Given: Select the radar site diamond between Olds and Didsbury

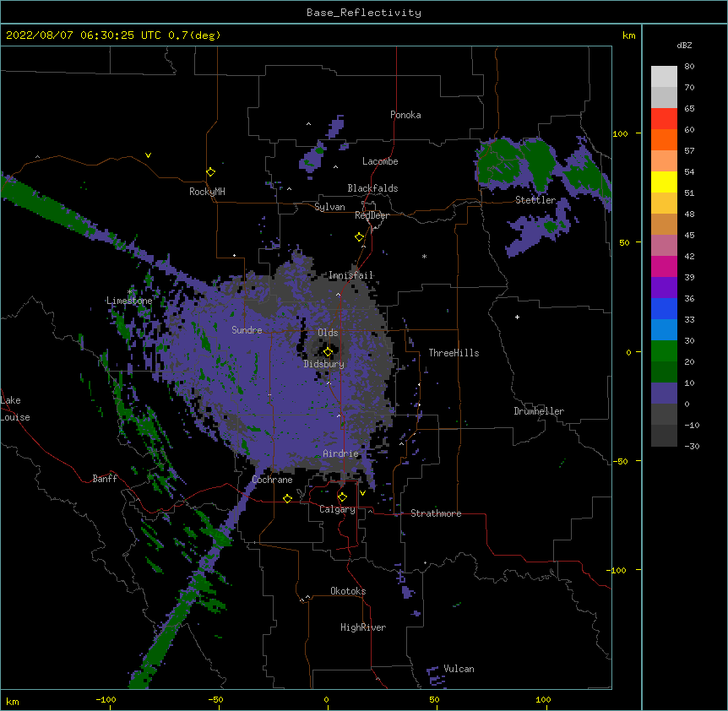Looking at the screenshot, I should click(x=328, y=352).
